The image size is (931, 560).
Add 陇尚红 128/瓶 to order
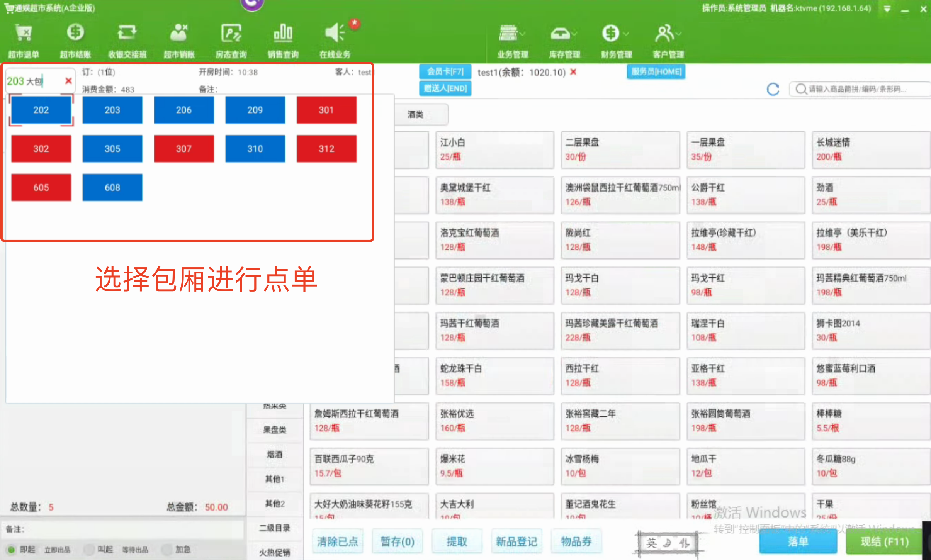click(620, 240)
